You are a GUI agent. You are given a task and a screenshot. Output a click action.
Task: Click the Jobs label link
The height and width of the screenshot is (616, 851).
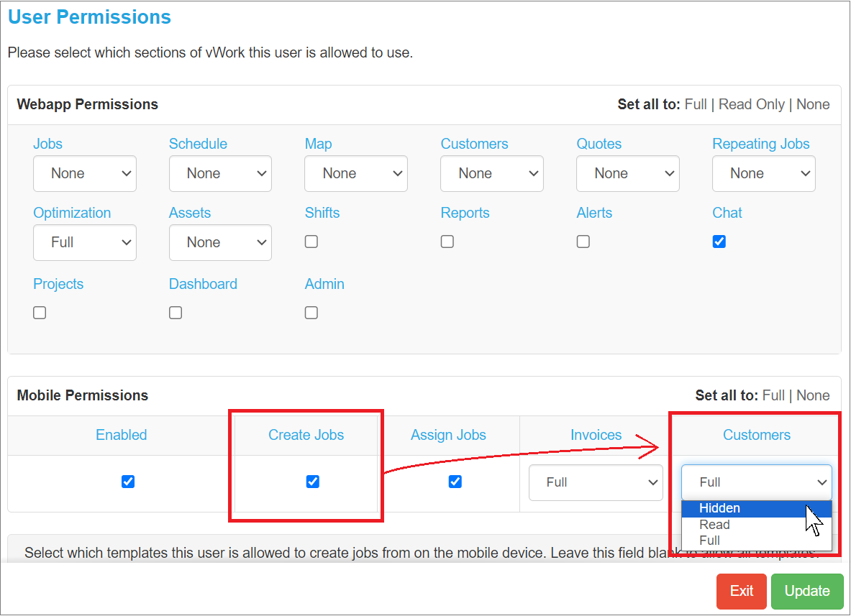[x=47, y=144]
